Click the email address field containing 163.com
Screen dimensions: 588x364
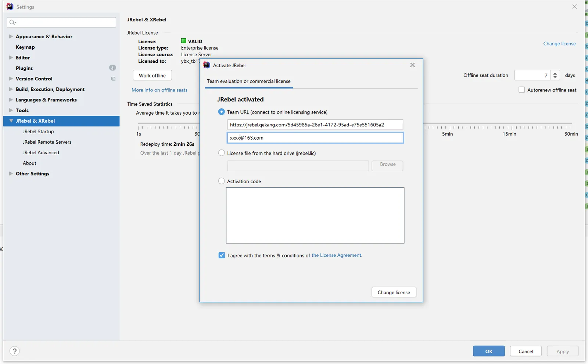(315, 138)
